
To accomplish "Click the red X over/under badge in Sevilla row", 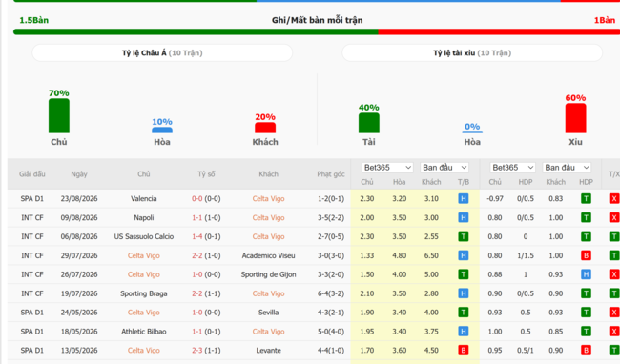I will click(x=614, y=313).
